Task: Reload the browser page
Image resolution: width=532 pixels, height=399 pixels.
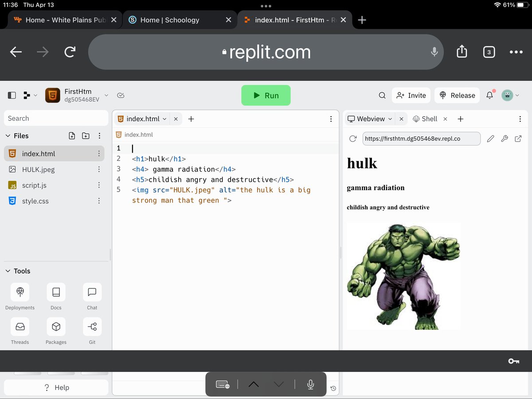Action: [70, 52]
